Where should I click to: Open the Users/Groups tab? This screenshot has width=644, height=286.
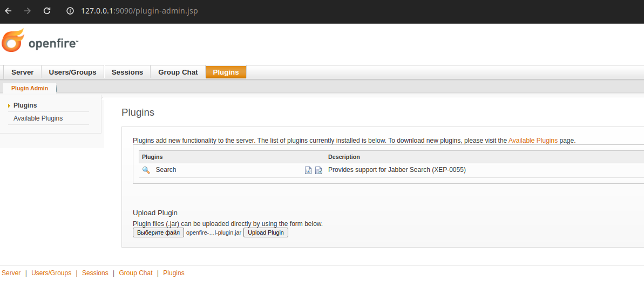pos(72,72)
